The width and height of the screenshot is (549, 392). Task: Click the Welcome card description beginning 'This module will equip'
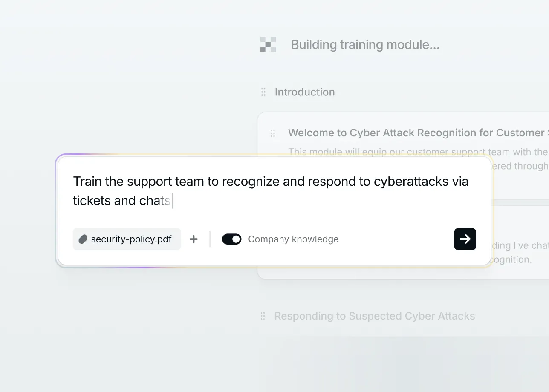(x=418, y=152)
